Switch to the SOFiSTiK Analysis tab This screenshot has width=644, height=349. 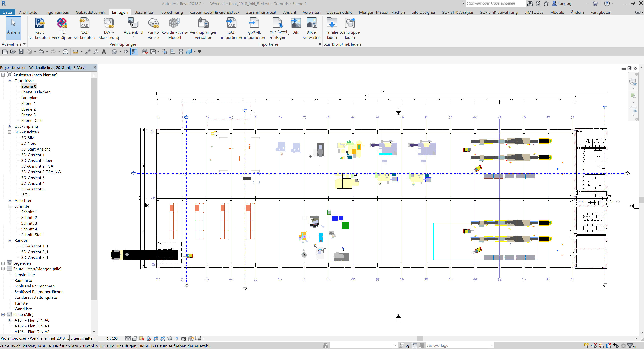click(458, 12)
